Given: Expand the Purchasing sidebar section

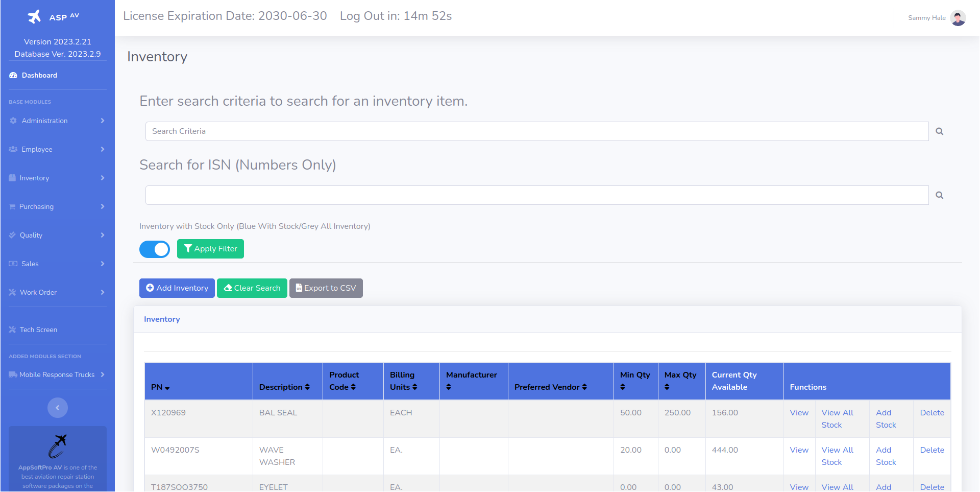Looking at the screenshot, I should 57,206.
